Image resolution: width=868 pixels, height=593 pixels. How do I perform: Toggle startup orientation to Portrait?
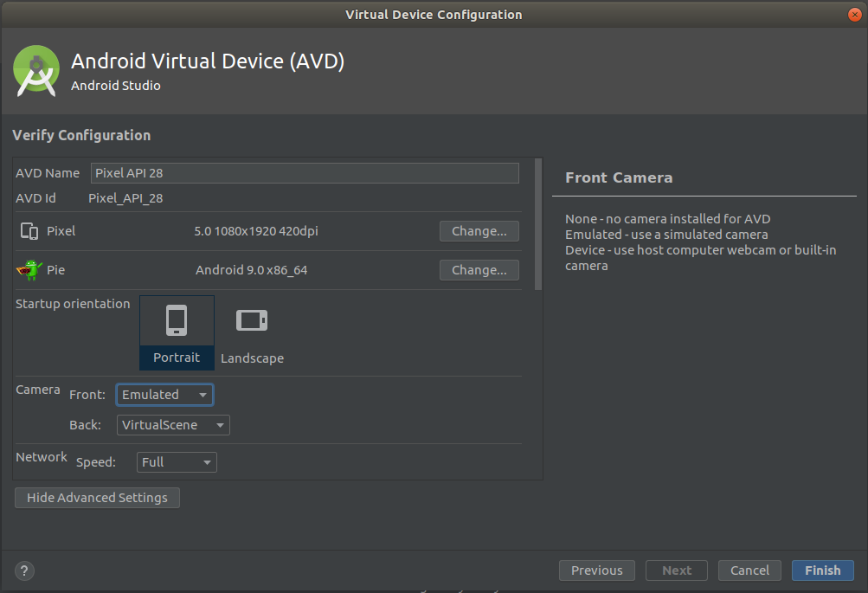coord(177,332)
